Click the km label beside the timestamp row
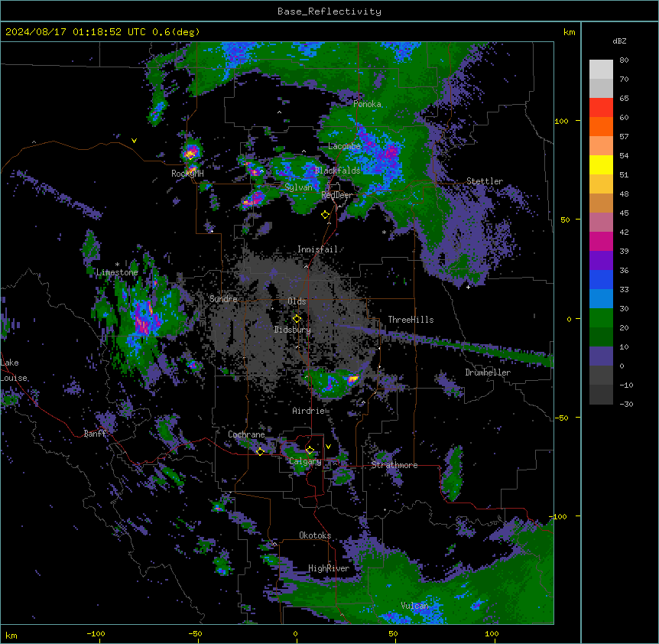Image resolution: width=659 pixels, height=644 pixels. point(570,32)
